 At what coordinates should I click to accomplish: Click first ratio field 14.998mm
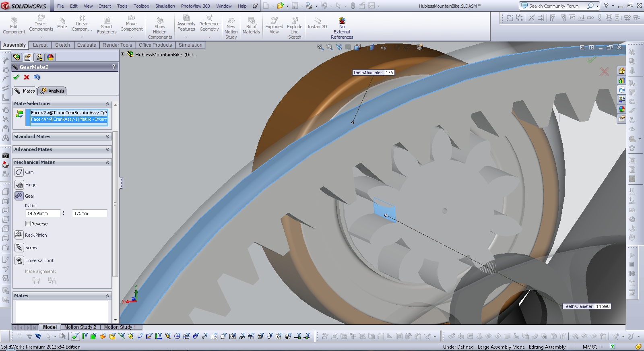point(43,213)
